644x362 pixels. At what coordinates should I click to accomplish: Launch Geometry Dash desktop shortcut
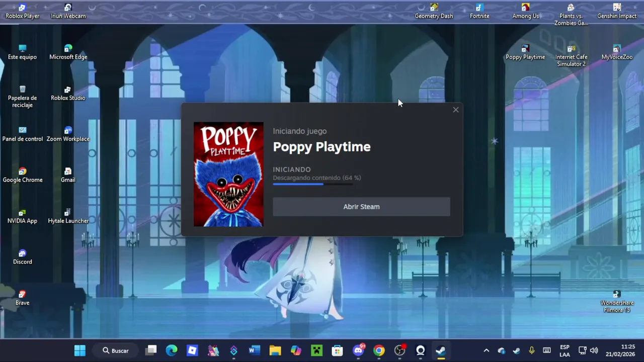tap(434, 12)
